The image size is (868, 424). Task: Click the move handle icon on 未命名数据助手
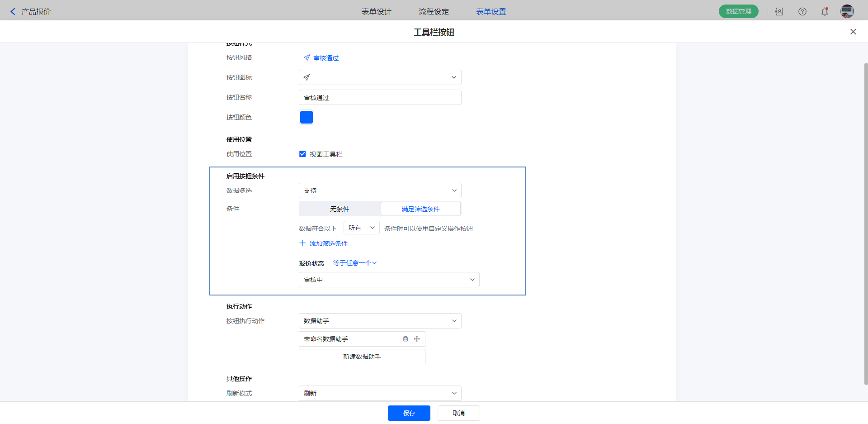coord(417,339)
